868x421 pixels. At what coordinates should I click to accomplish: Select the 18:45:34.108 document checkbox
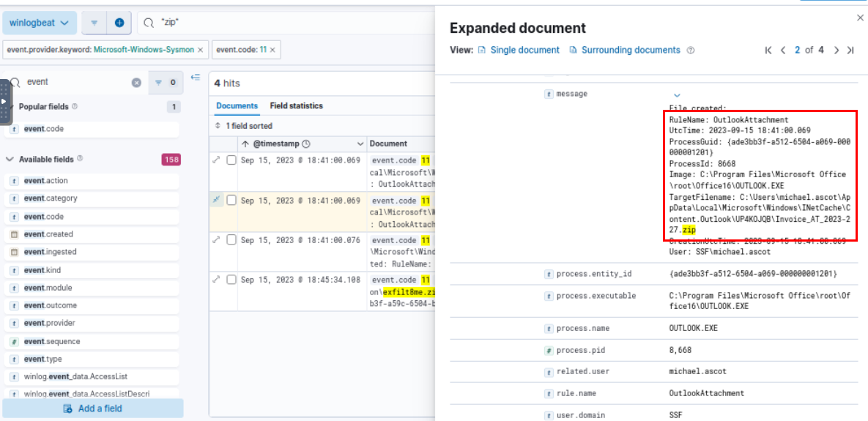[231, 280]
